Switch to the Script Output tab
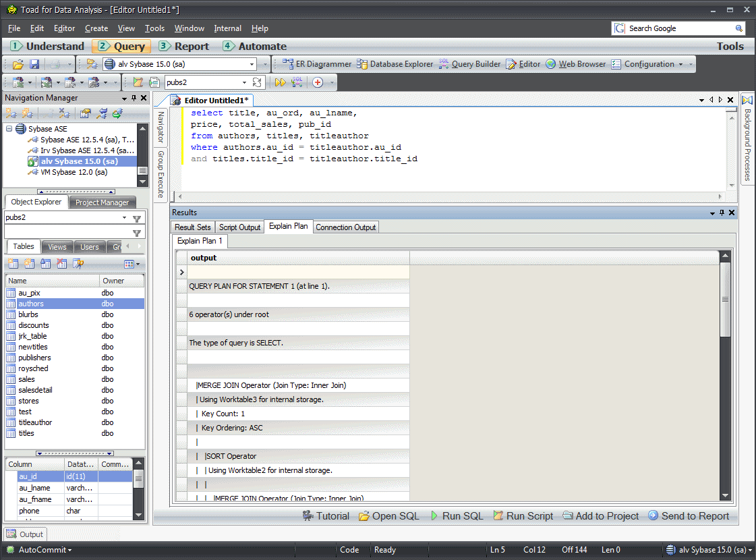The width and height of the screenshot is (756, 560). coord(239,227)
